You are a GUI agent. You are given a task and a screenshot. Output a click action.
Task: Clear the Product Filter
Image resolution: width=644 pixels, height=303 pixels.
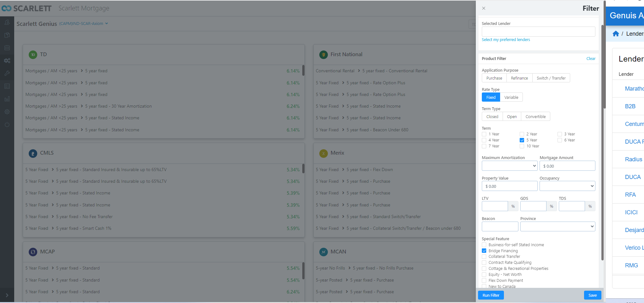591,59
